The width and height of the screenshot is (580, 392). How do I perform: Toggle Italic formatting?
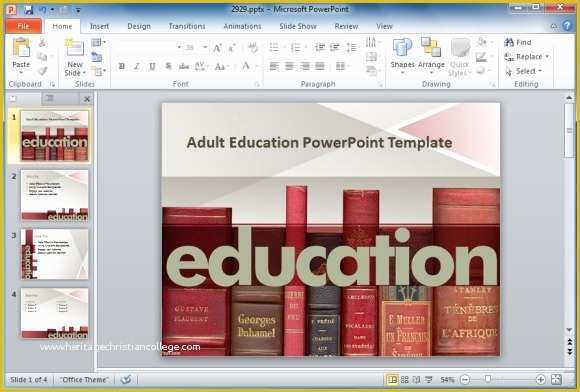[136, 66]
